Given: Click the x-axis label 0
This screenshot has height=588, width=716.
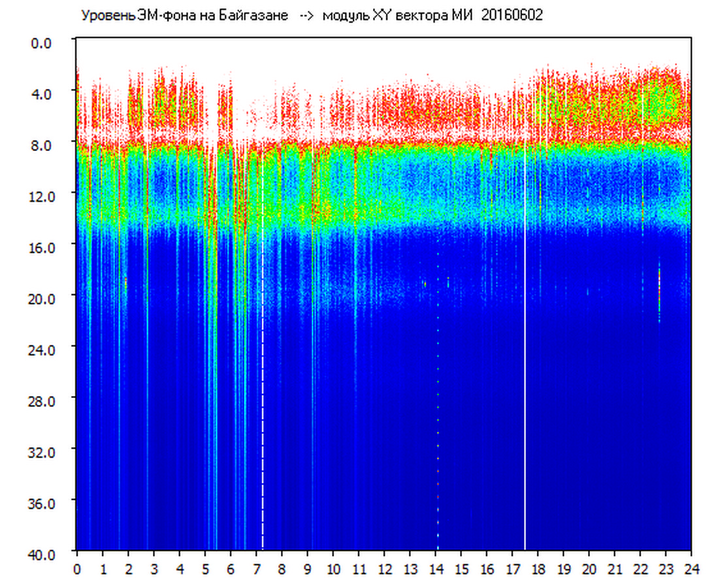Looking at the screenshot, I should pos(77,569).
